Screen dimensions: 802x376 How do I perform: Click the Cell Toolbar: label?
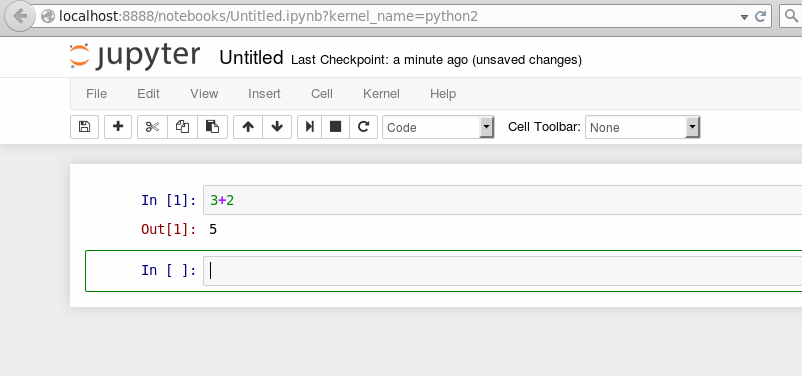point(544,127)
